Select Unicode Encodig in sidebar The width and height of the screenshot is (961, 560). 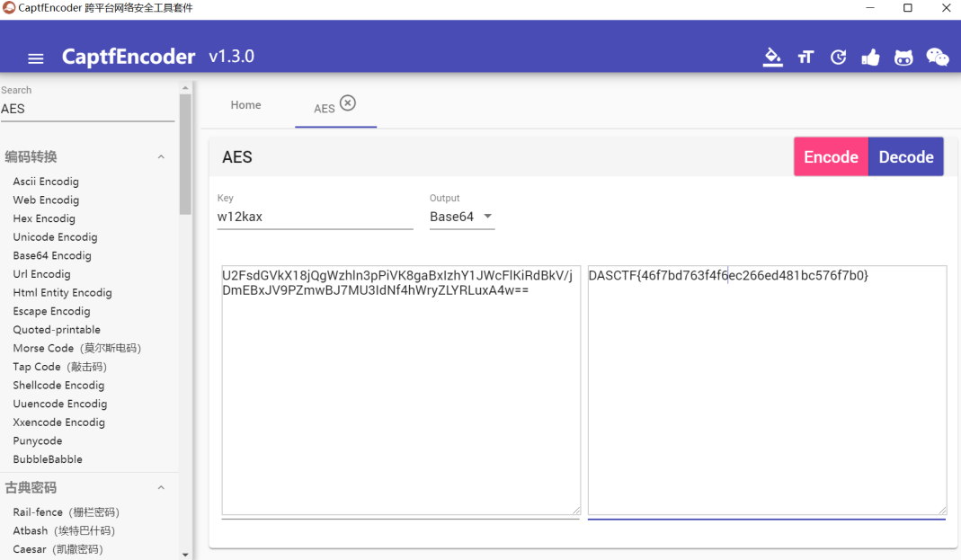pos(55,236)
